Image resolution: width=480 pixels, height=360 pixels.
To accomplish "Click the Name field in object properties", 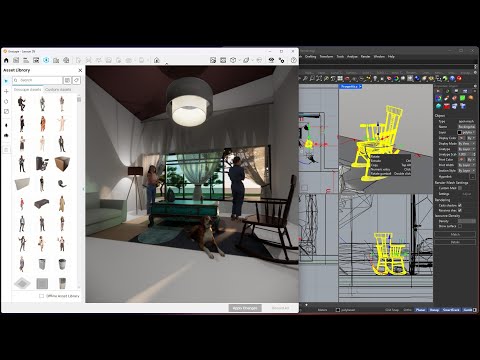I will tap(467, 127).
